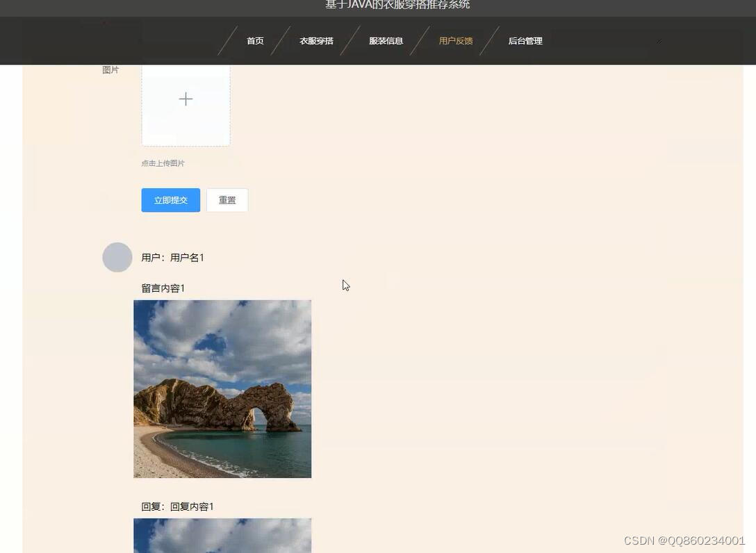Open the 后台管理 menu item

pos(525,41)
